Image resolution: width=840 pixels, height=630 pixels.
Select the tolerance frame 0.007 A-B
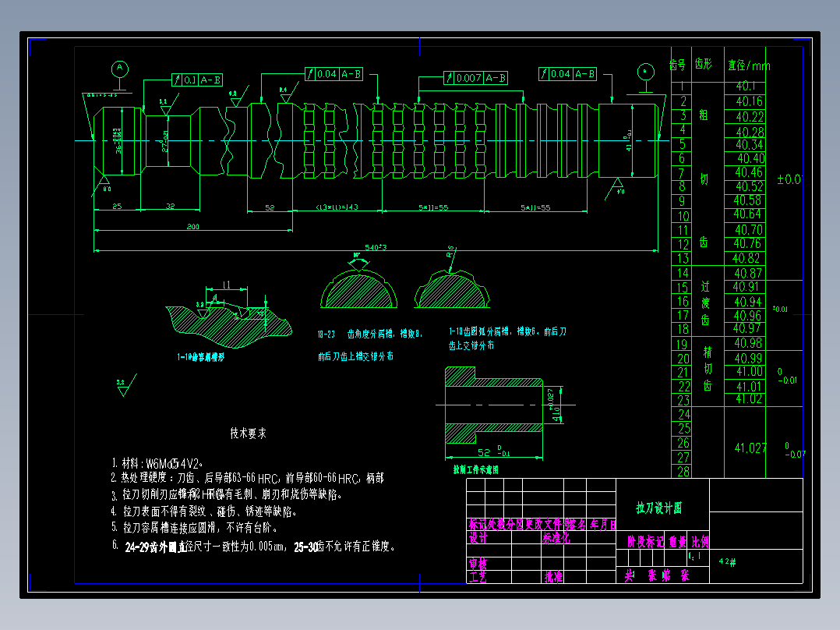point(475,78)
